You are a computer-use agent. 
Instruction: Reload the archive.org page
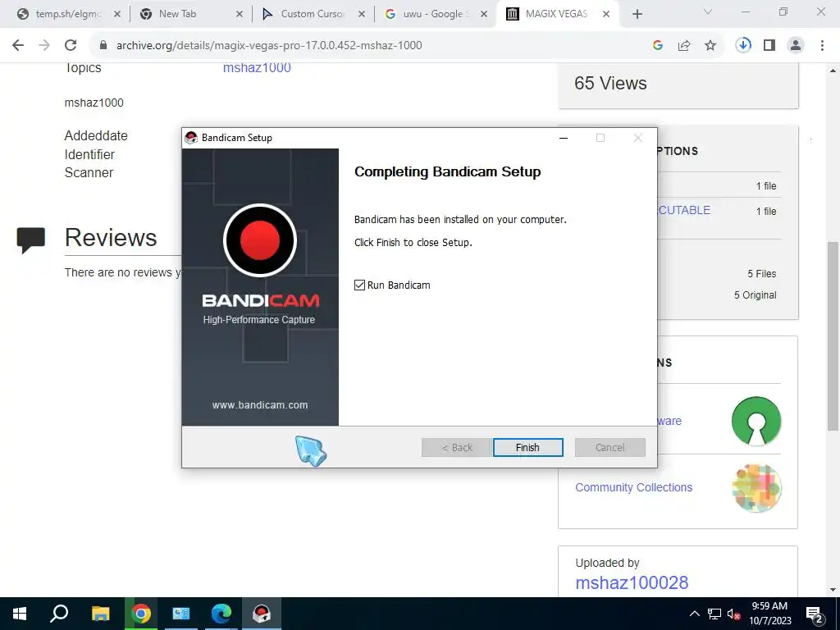click(71, 46)
